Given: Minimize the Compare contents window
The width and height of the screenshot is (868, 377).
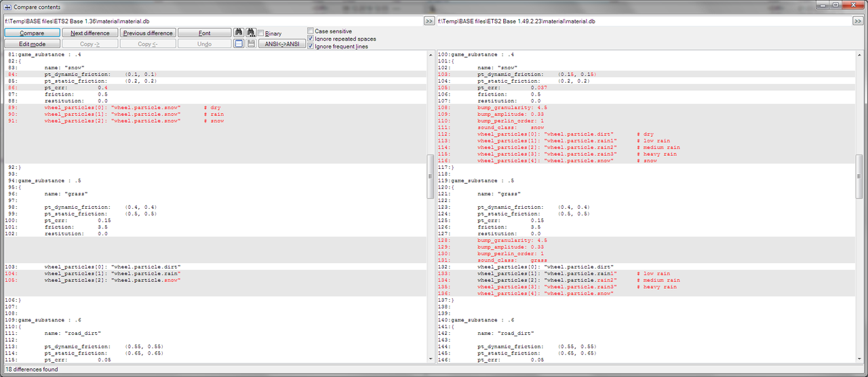Looking at the screenshot, I should pos(824,5).
